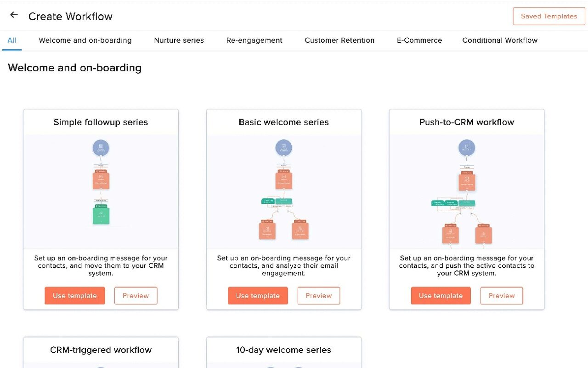Screen dimensions: 588x368
Task: Use template for Basic welcome series
Action: [258, 296]
